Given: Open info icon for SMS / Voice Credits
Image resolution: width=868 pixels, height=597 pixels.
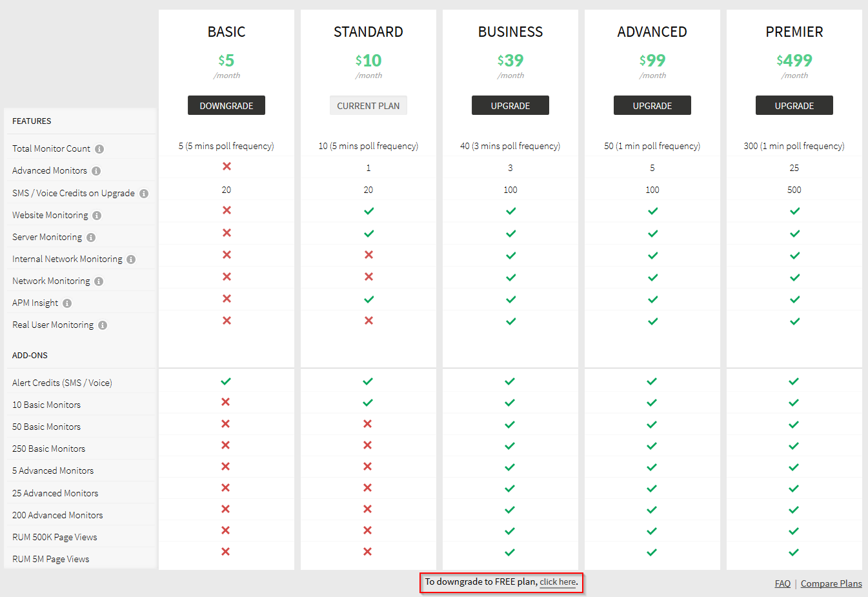Looking at the screenshot, I should (144, 194).
